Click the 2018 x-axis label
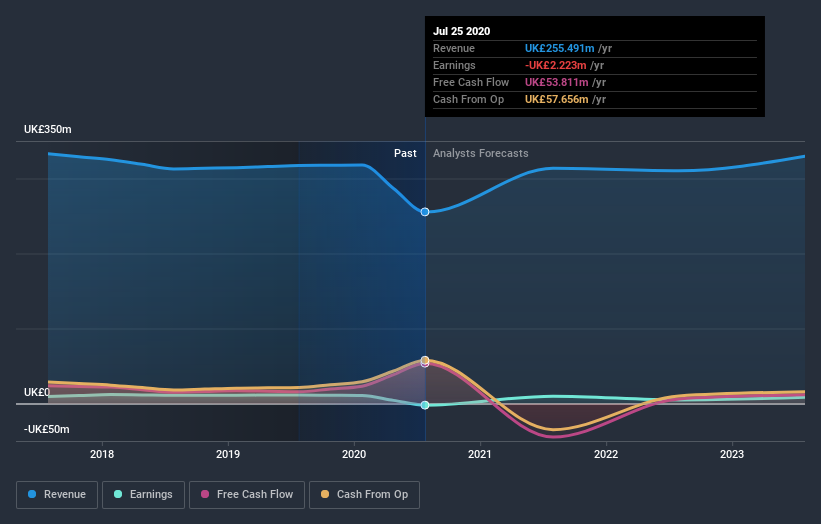821x524 pixels. click(x=102, y=454)
